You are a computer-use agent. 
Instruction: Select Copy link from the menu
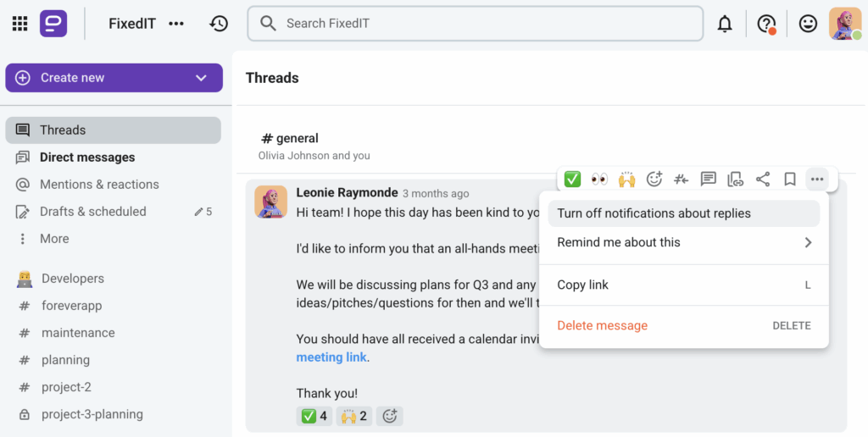pyautogui.click(x=684, y=285)
